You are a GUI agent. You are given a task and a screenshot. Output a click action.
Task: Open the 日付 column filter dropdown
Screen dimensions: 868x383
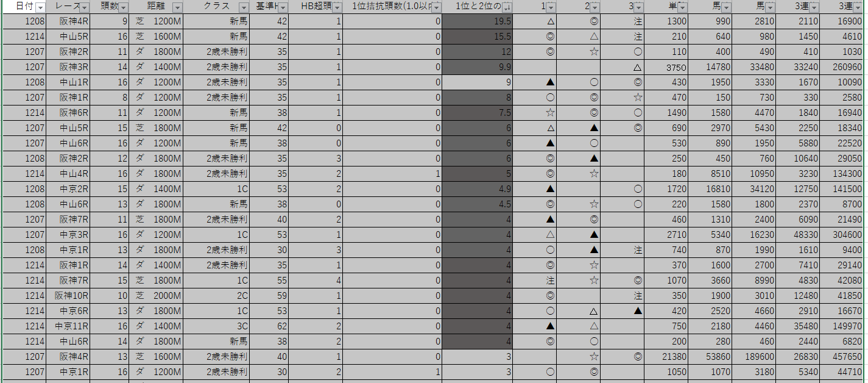40,7
